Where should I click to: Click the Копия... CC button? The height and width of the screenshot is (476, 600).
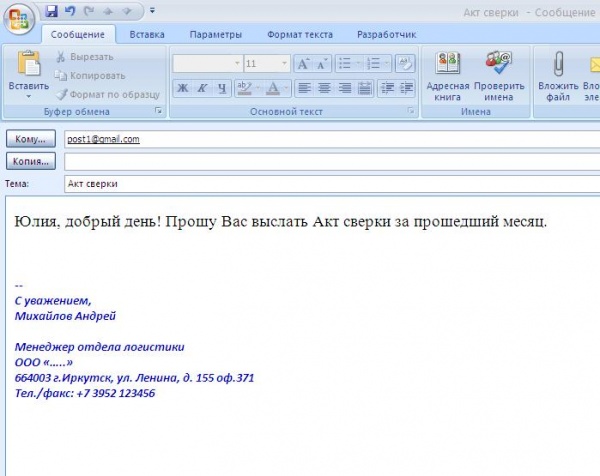point(31,161)
